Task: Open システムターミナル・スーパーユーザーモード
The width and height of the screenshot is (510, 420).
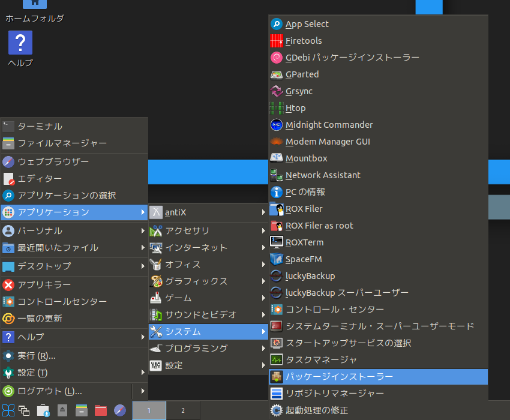Action: (x=378, y=326)
